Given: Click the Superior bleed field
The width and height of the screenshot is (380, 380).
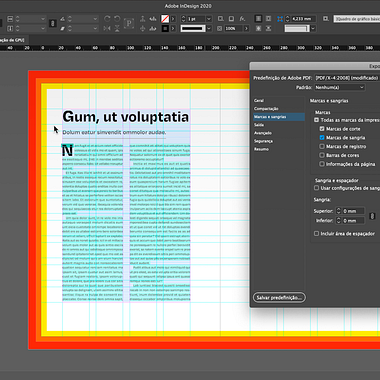Looking at the screenshot, I should tap(353, 211).
